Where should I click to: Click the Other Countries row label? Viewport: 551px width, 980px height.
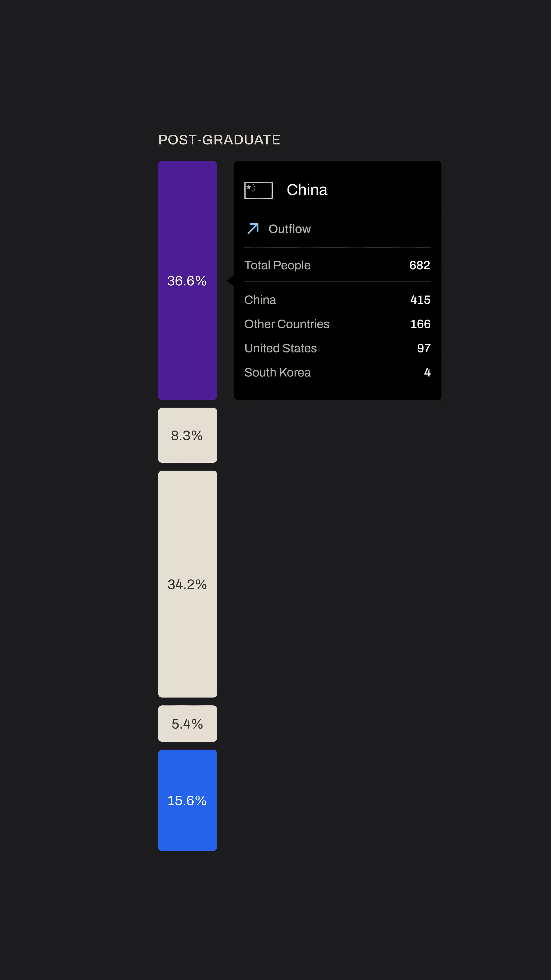pyautogui.click(x=287, y=324)
